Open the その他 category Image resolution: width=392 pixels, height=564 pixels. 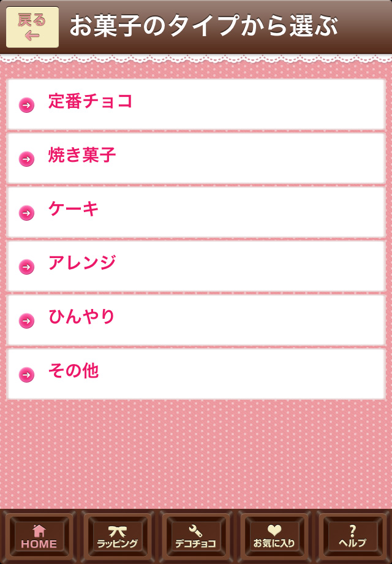(196, 373)
